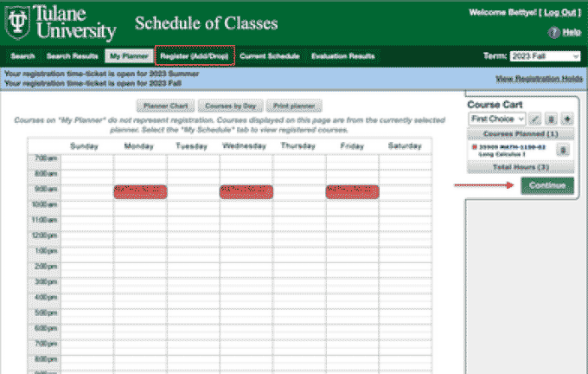Click the Courses by Day button
Viewport: 588px width, 374px height.
(x=230, y=106)
